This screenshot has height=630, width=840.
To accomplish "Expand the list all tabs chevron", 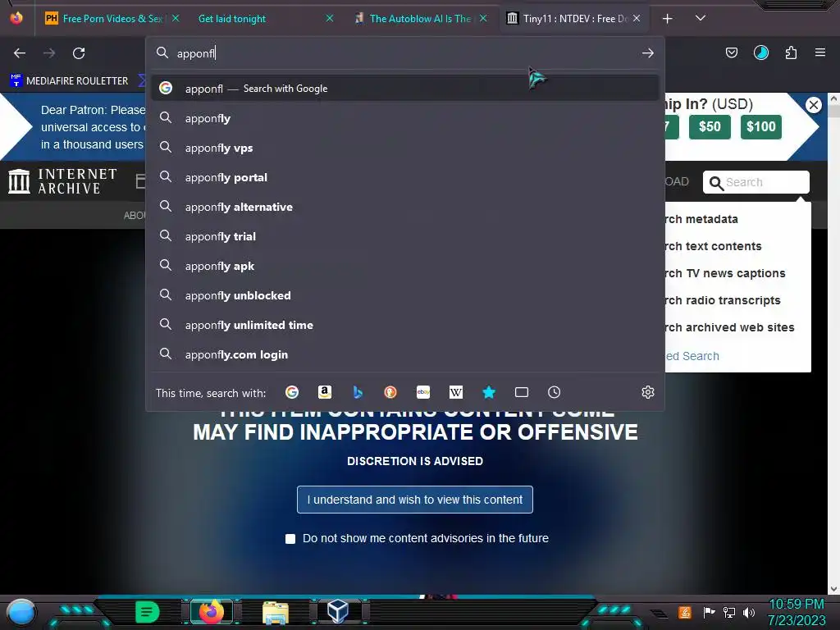I will click(701, 18).
